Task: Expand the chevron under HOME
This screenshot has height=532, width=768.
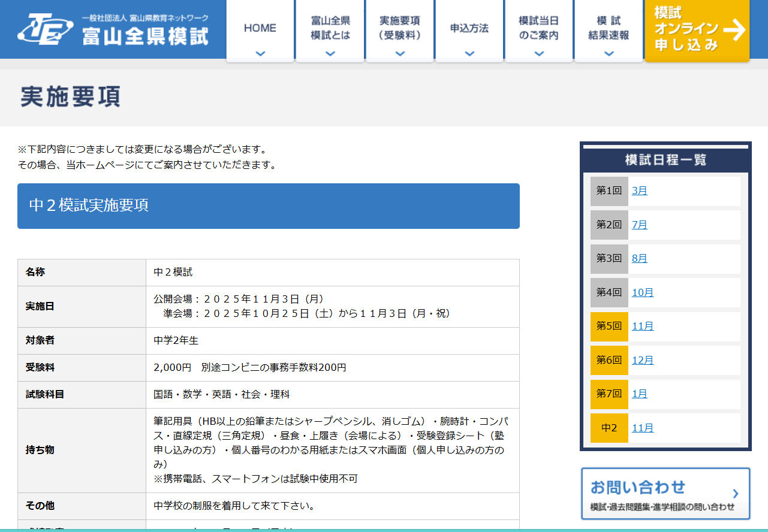Action: (x=260, y=53)
